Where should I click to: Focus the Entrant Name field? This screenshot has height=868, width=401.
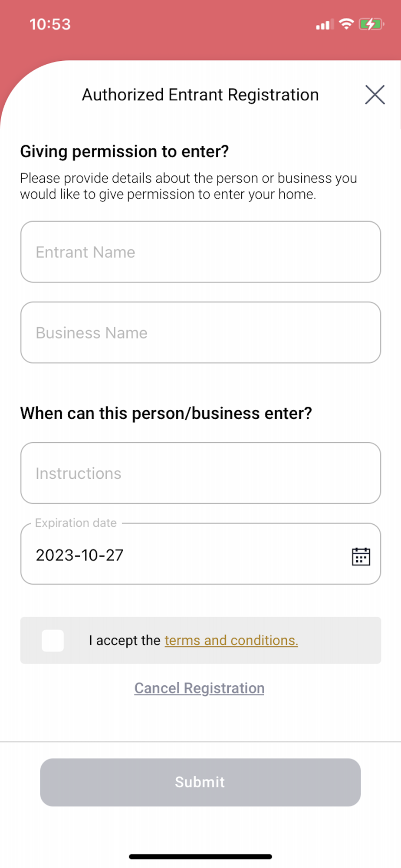pos(200,252)
